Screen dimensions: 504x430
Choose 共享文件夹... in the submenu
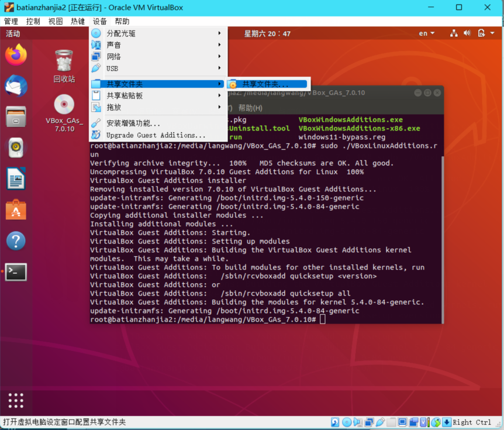(x=267, y=84)
